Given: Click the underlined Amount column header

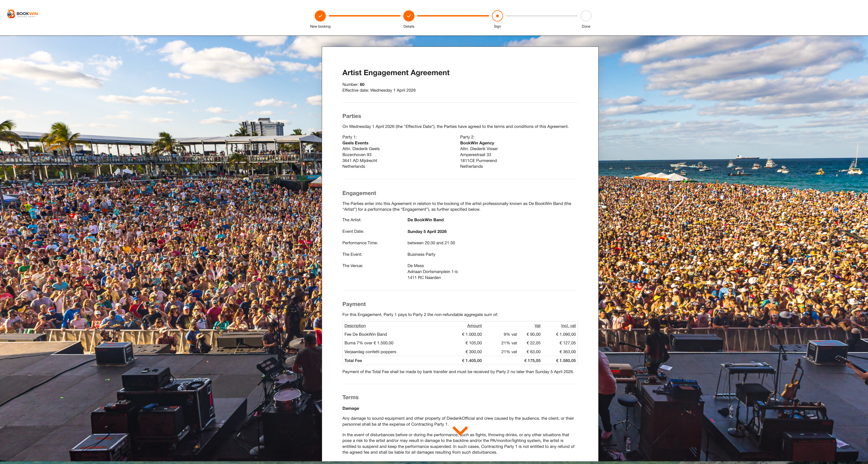Looking at the screenshot, I should (x=474, y=326).
